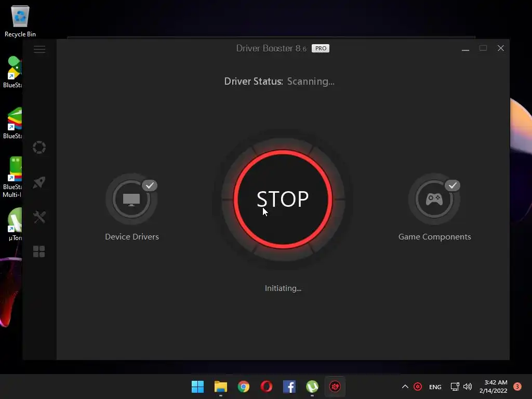
Task: Open the Scan section in sidebar
Action: (39, 147)
